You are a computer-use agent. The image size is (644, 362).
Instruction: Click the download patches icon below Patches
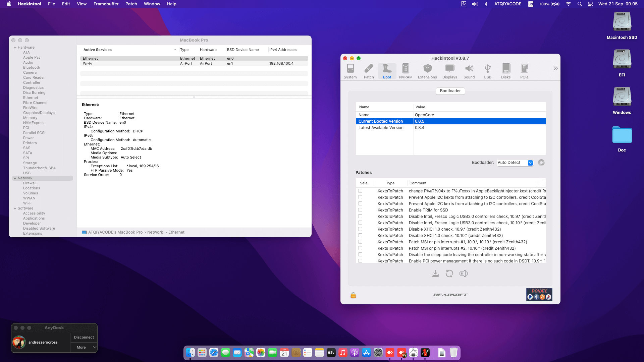pyautogui.click(x=435, y=274)
